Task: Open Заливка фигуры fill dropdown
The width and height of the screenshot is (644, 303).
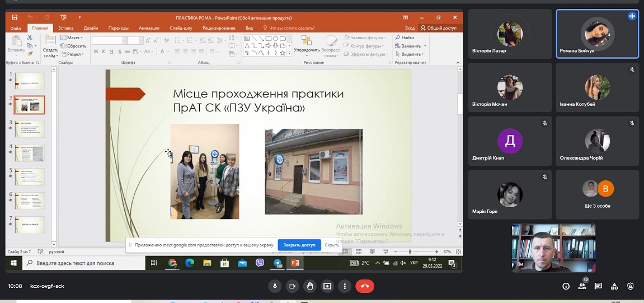Action: (365, 38)
